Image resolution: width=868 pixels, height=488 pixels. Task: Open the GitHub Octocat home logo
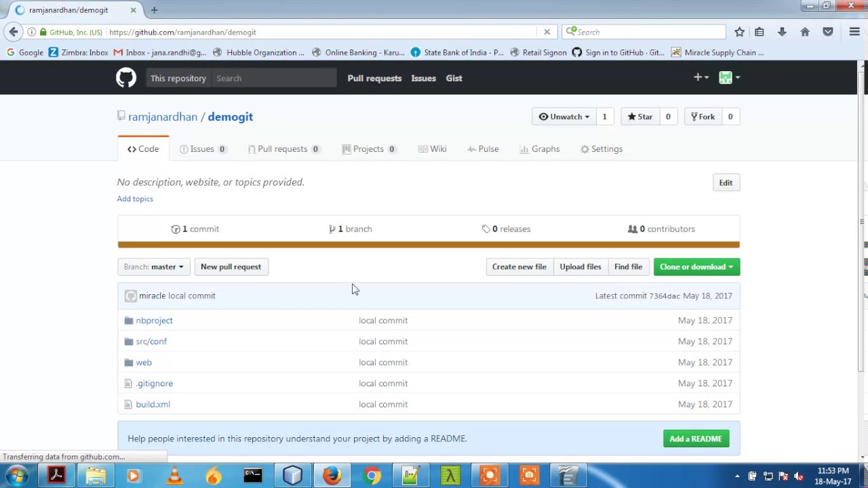[125, 78]
